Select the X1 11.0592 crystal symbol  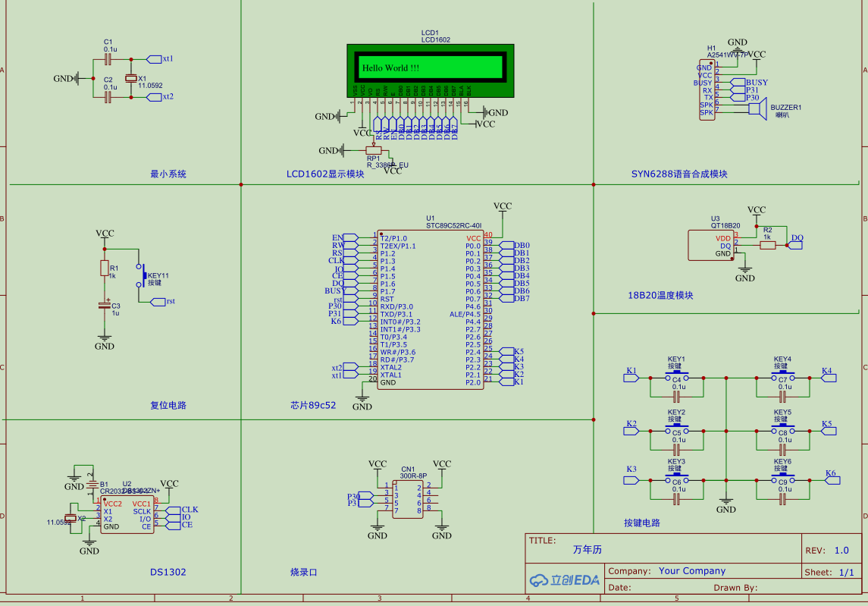click(130, 79)
